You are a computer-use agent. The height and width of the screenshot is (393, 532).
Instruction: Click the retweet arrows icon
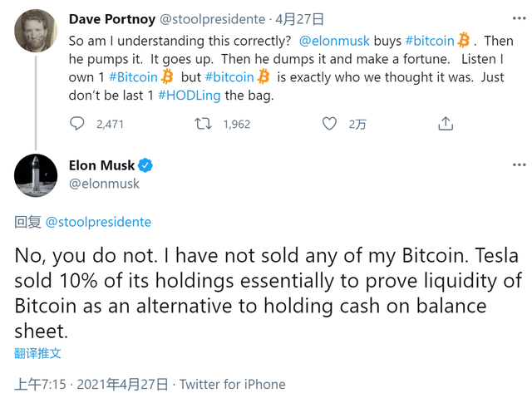click(x=203, y=124)
